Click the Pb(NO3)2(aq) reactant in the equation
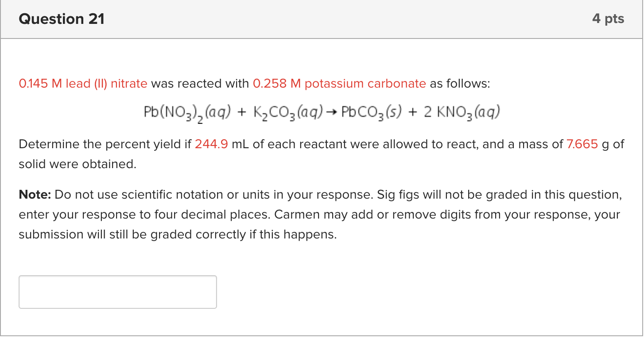 click(x=186, y=111)
